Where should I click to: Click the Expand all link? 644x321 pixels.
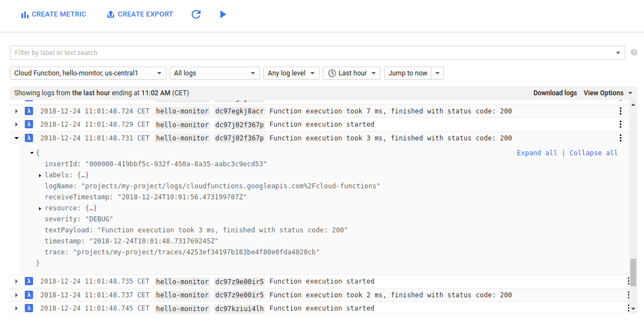537,153
